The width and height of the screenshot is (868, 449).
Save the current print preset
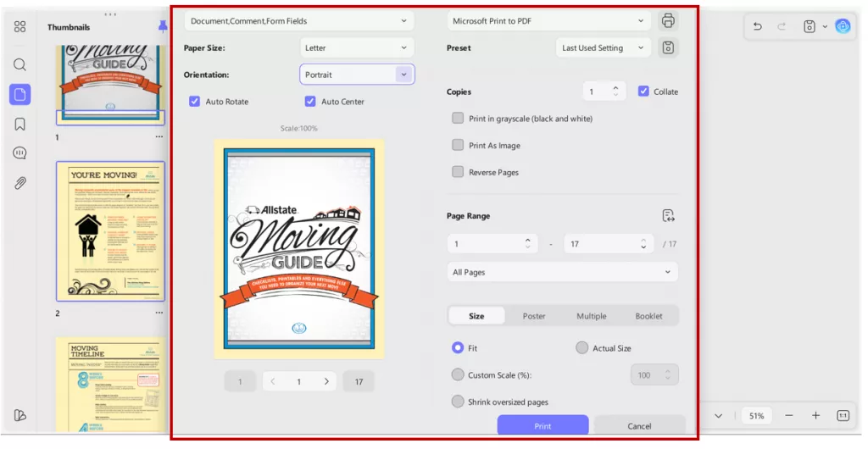pyautogui.click(x=668, y=47)
